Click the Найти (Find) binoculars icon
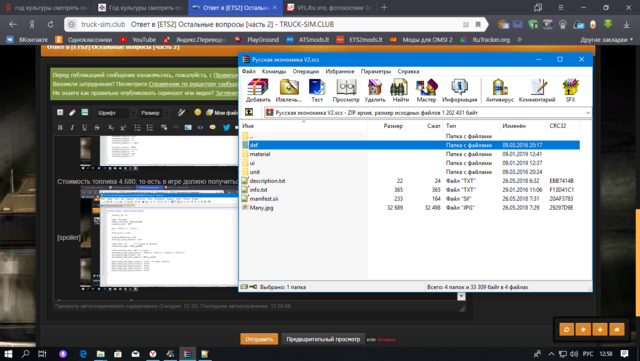The width and height of the screenshot is (640, 361). (400, 90)
